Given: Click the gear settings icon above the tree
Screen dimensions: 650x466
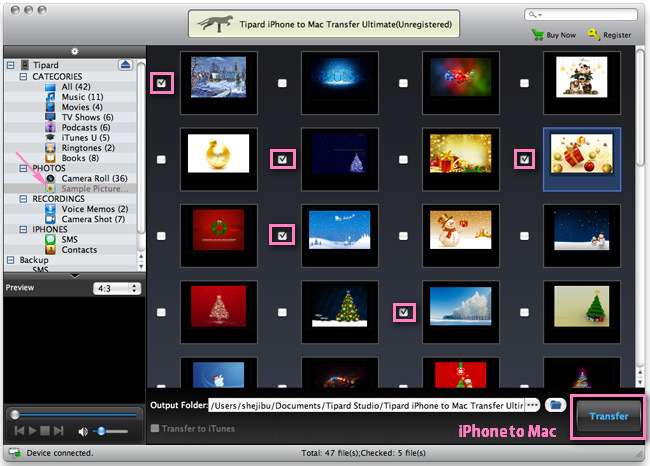Looking at the screenshot, I should (x=75, y=51).
